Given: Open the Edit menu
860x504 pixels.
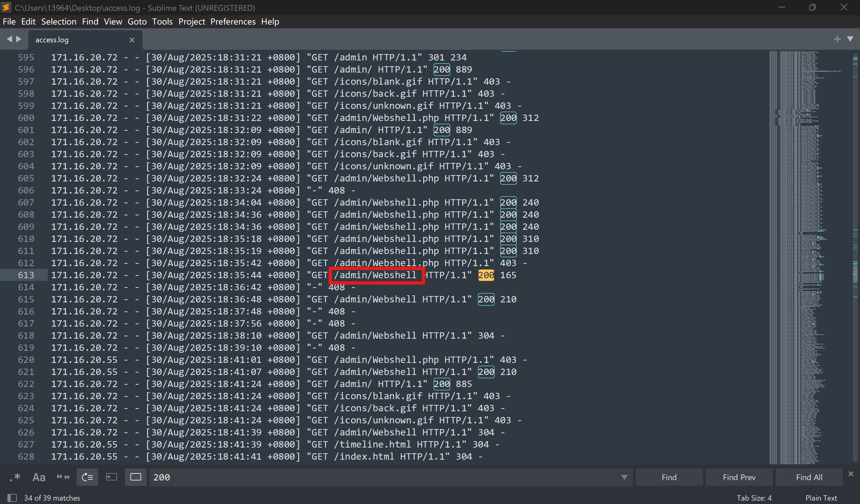Looking at the screenshot, I should point(28,22).
